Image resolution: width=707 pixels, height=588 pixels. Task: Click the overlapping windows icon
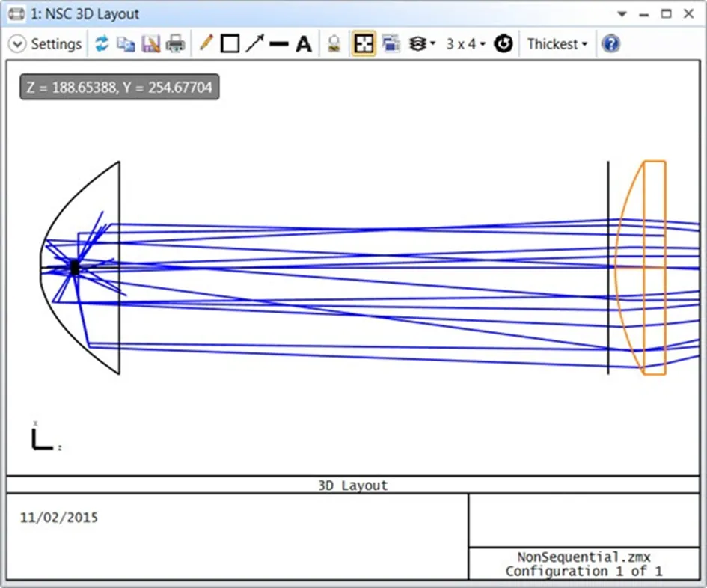[391, 44]
